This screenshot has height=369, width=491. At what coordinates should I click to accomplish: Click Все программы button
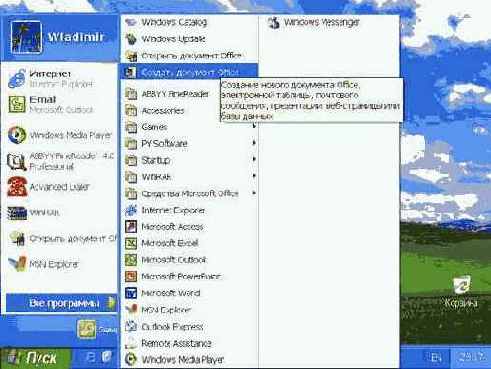point(62,303)
